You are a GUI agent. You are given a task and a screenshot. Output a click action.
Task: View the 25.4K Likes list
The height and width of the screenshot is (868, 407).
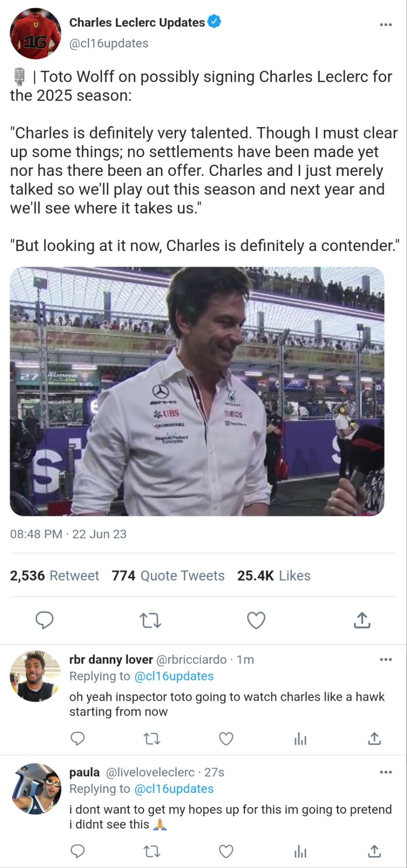[274, 576]
